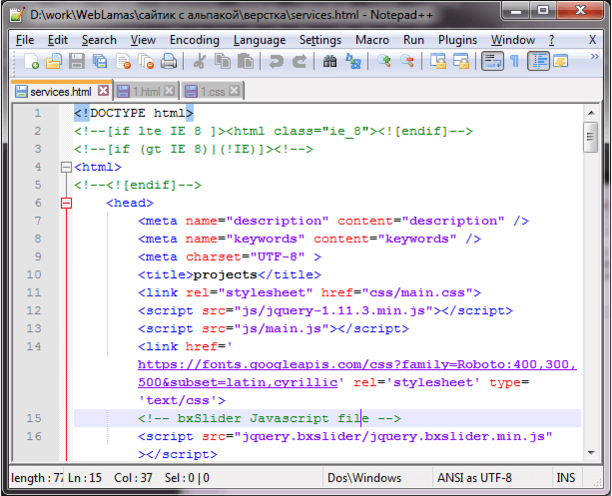Image resolution: width=612 pixels, height=496 pixels.
Task: Save the file with the floppy icon
Action: pyautogui.click(x=77, y=62)
